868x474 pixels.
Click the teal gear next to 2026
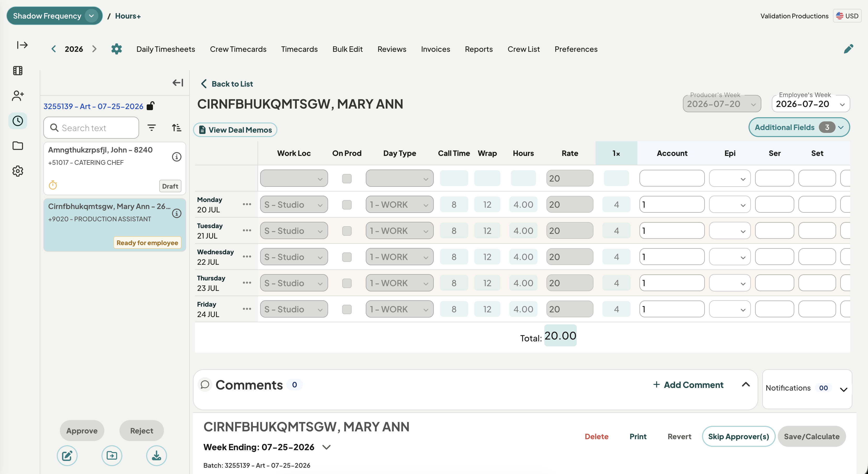coord(116,49)
